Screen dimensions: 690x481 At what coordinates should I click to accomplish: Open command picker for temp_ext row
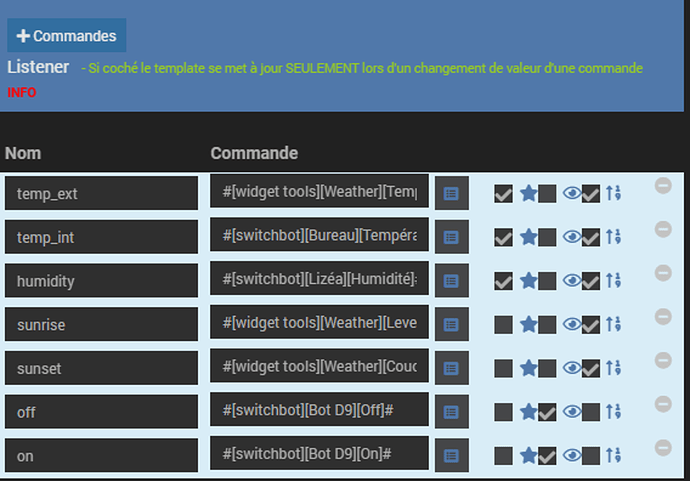click(x=451, y=193)
